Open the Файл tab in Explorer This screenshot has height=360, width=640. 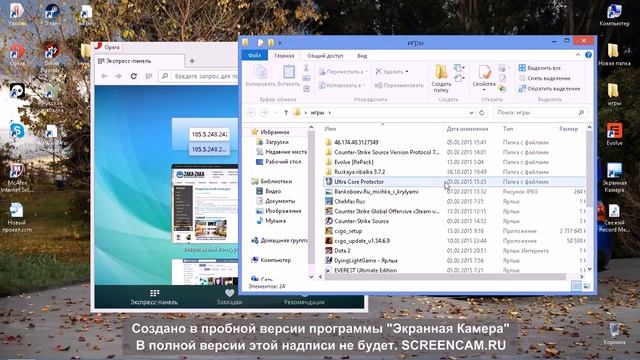pyautogui.click(x=255, y=56)
